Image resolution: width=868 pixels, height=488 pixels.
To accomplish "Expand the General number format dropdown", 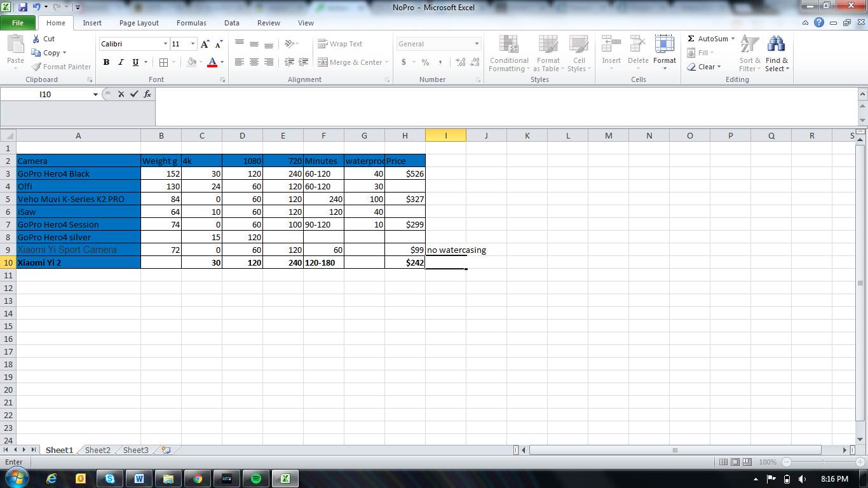I will (x=477, y=44).
